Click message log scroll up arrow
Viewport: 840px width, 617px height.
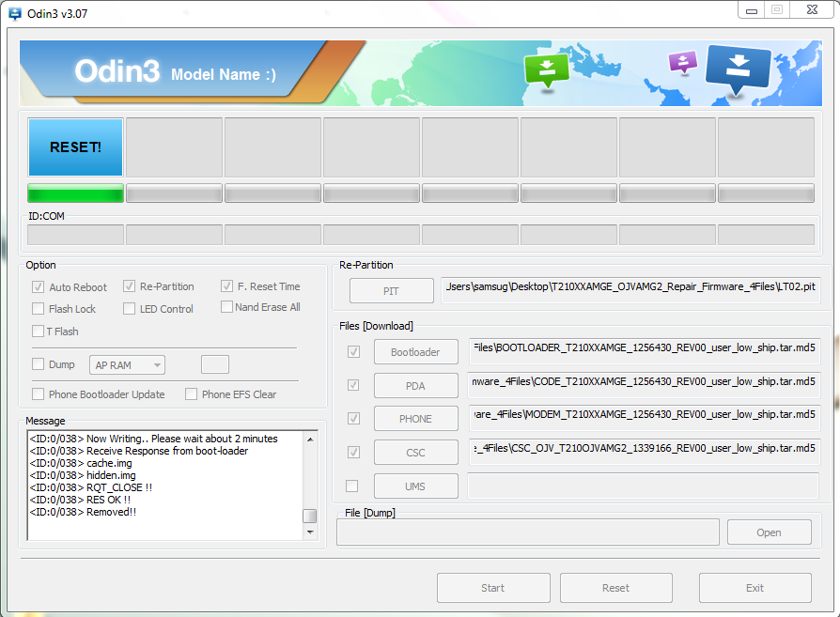point(310,440)
